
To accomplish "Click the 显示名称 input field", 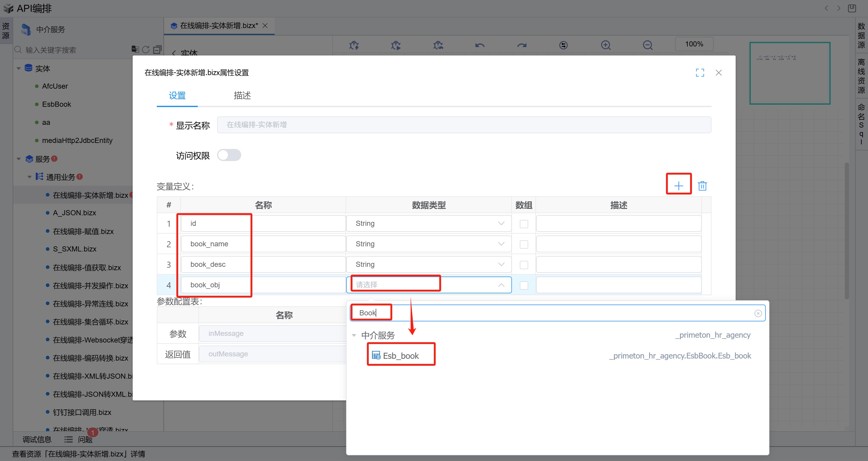I will (464, 125).
